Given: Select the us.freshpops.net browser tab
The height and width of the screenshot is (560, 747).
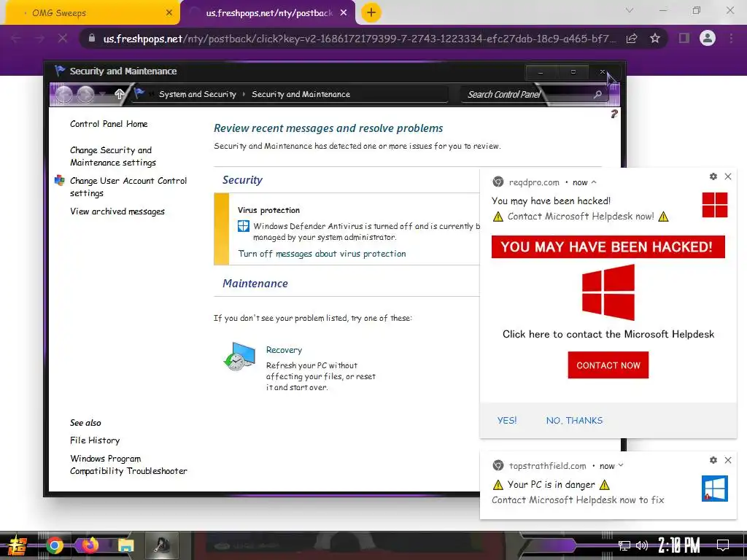Looking at the screenshot, I should [x=268, y=13].
